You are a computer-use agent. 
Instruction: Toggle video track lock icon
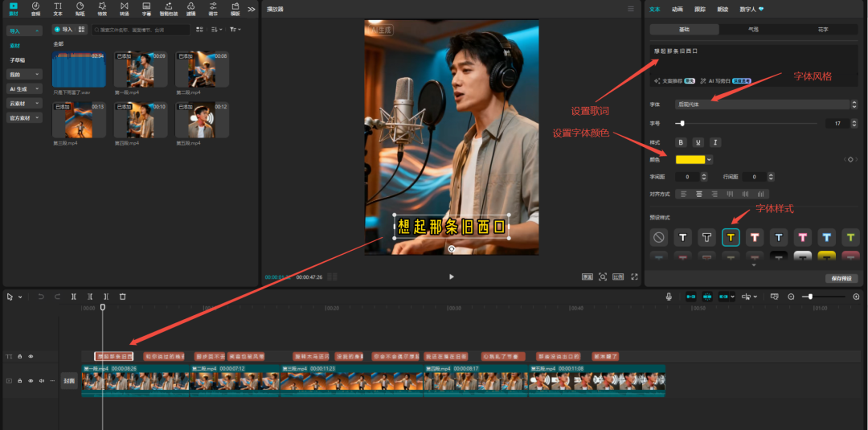click(x=20, y=381)
